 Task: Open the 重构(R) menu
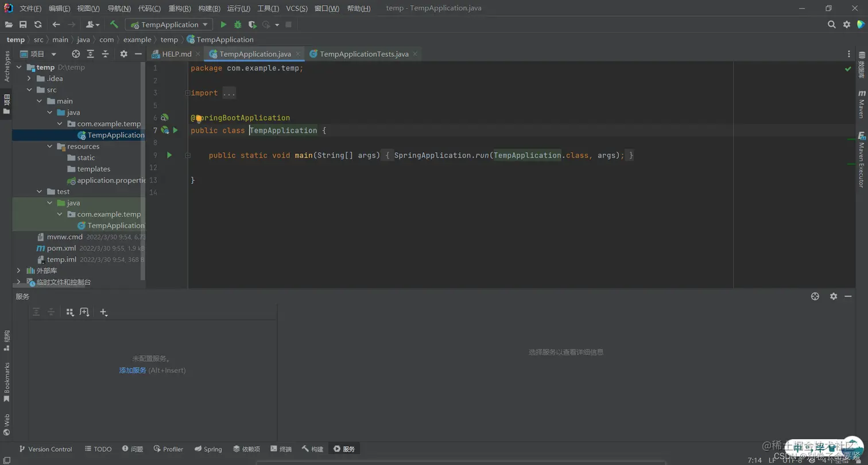tap(180, 9)
